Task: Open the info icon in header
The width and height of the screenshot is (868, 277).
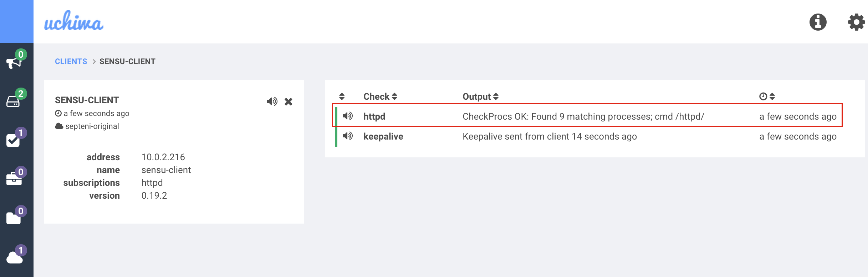Action: coord(818,22)
